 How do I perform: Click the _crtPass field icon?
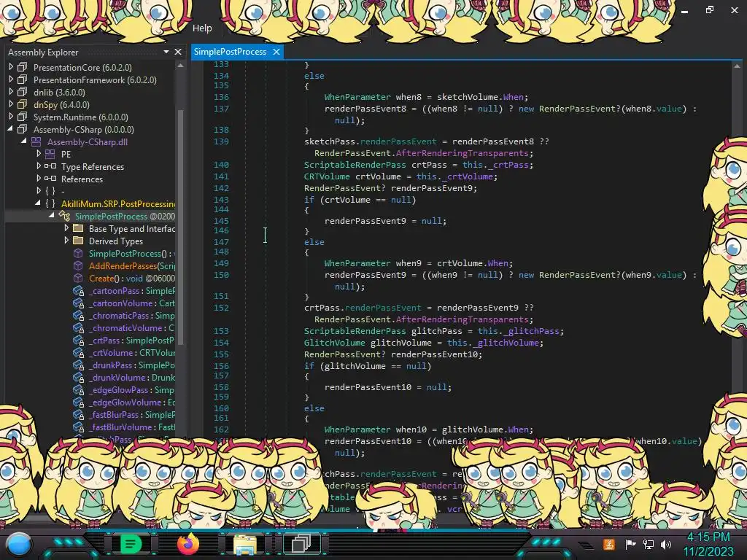click(x=79, y=340)
